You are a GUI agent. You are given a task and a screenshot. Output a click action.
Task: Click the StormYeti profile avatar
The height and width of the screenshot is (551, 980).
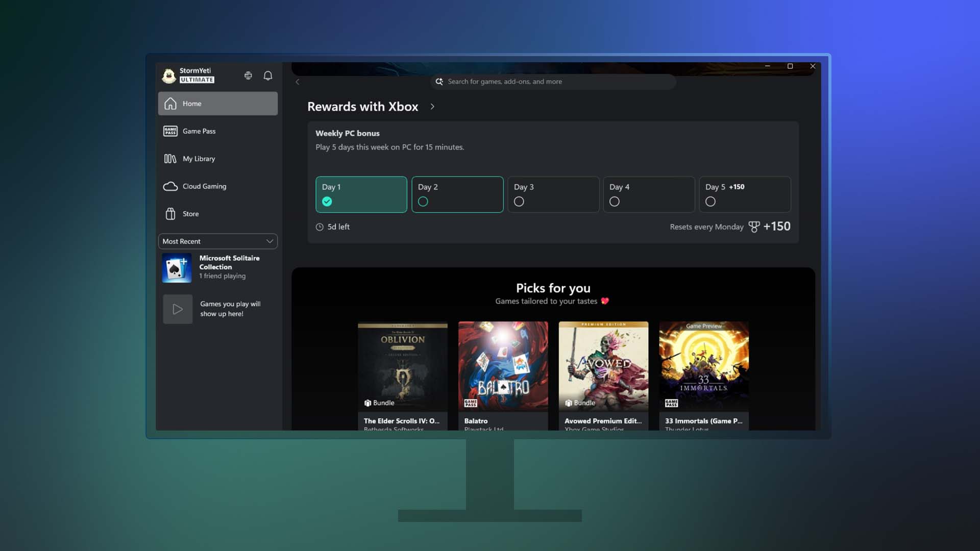click(x=169, y=75)
